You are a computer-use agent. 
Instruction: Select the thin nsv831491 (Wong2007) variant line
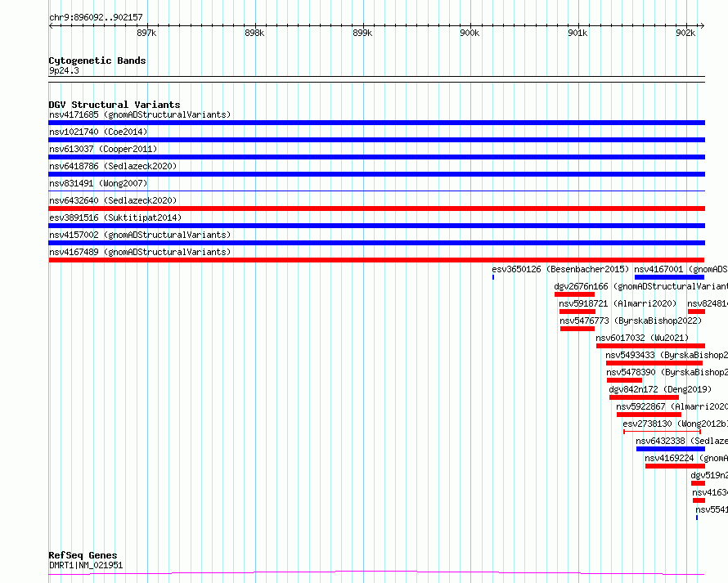(376, 191)
